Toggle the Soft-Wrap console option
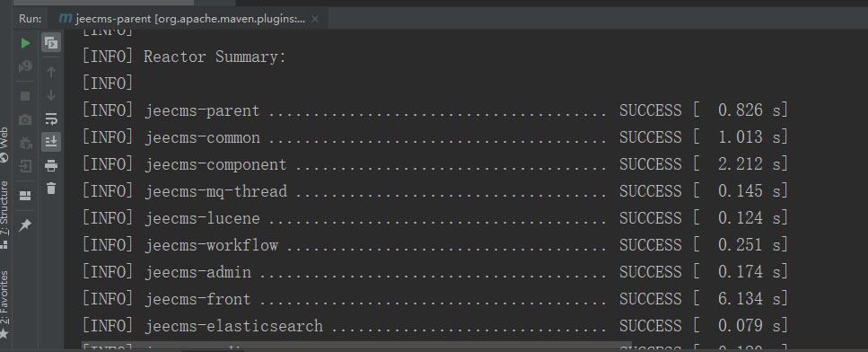This screenshot has width=868, height=352. point(51,119)
